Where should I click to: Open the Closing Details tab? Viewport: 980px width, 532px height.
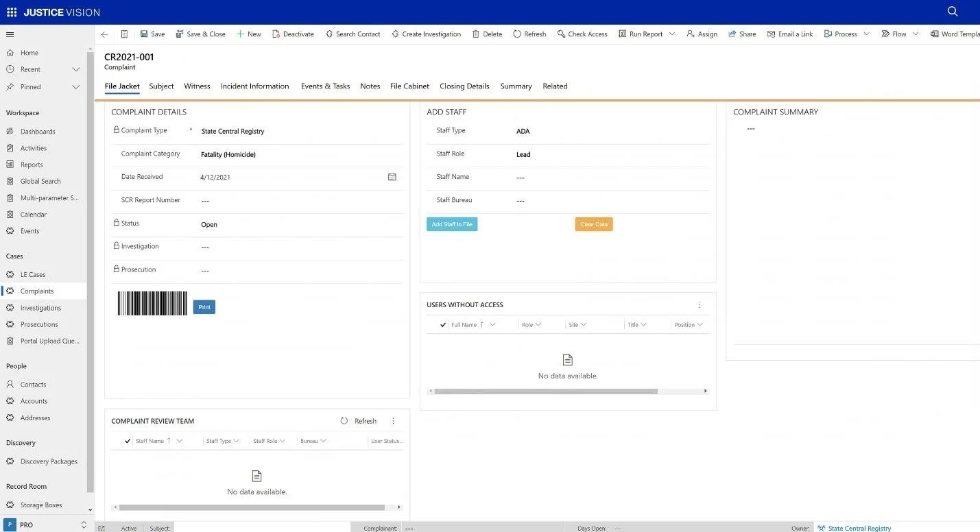(464, 86)
